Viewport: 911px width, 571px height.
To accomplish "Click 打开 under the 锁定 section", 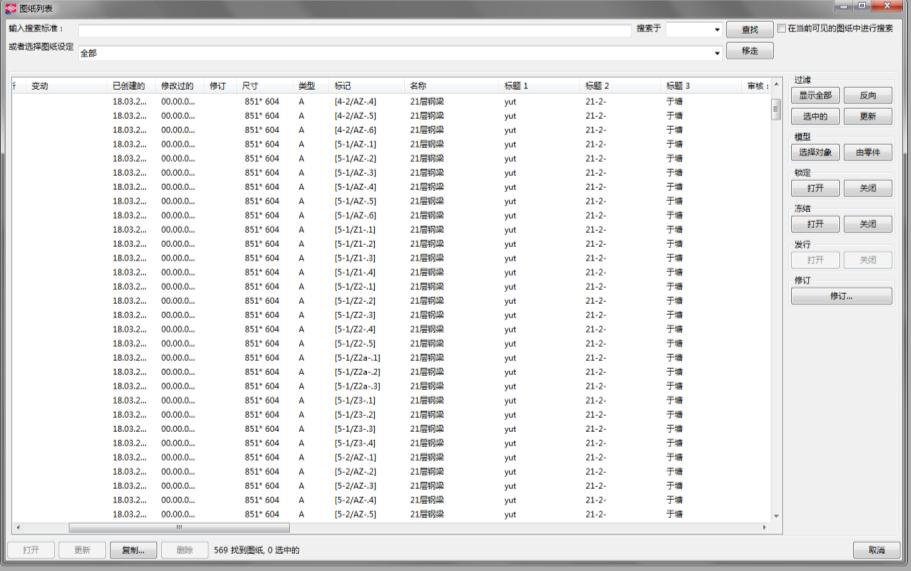I will 815,188.
